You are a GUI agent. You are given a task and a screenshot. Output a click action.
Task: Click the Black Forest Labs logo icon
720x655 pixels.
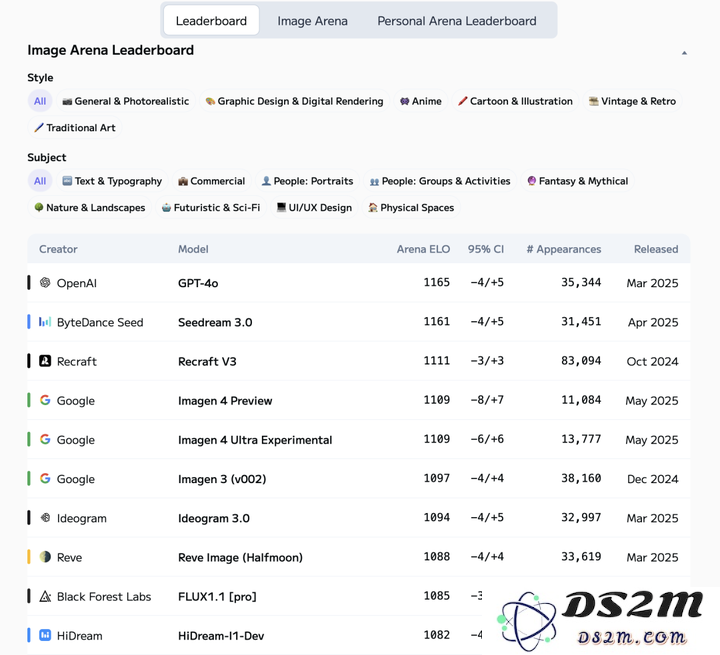45,596
